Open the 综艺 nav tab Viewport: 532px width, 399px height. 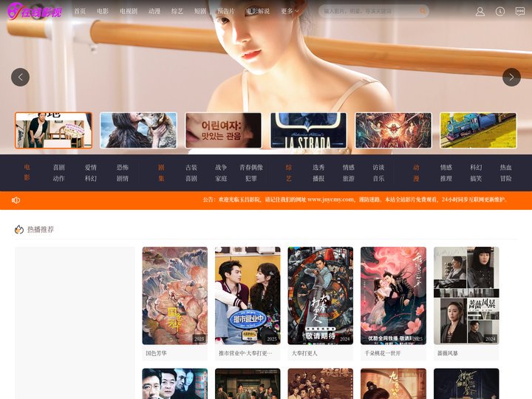[x=177, y=11]
